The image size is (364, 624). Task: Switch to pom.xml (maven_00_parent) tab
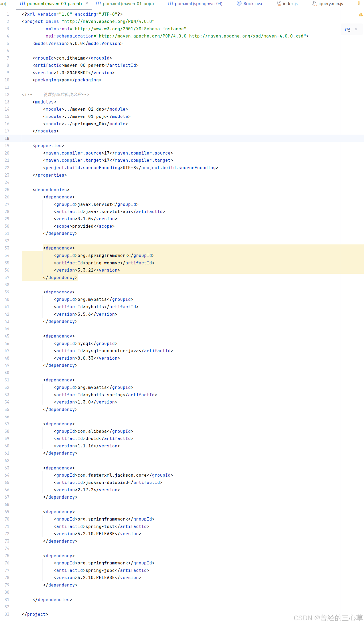click(54, 4)
